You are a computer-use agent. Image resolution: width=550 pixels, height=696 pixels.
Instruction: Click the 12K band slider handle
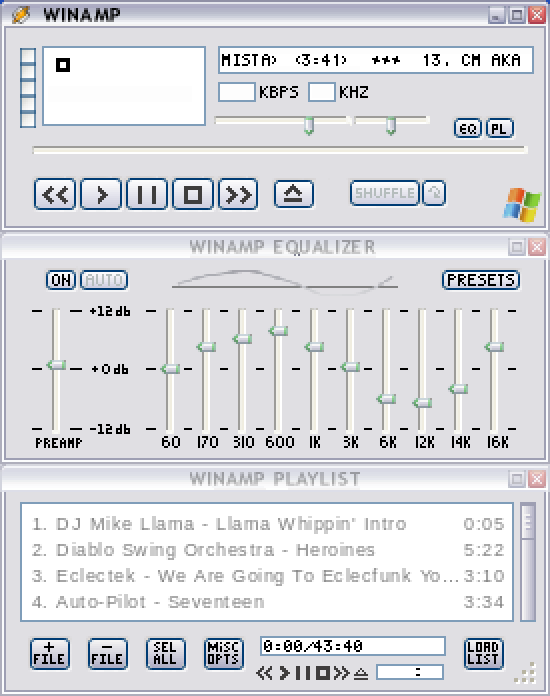pos(422,403)
